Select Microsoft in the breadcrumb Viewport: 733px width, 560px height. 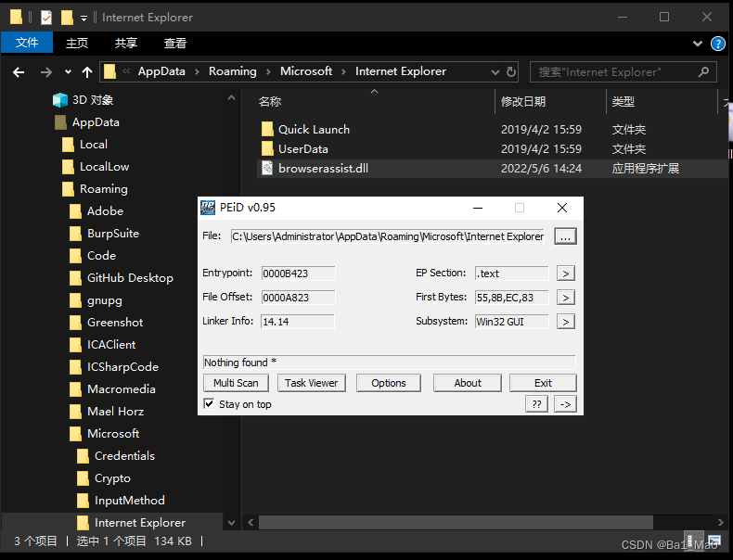coord(306,71)
